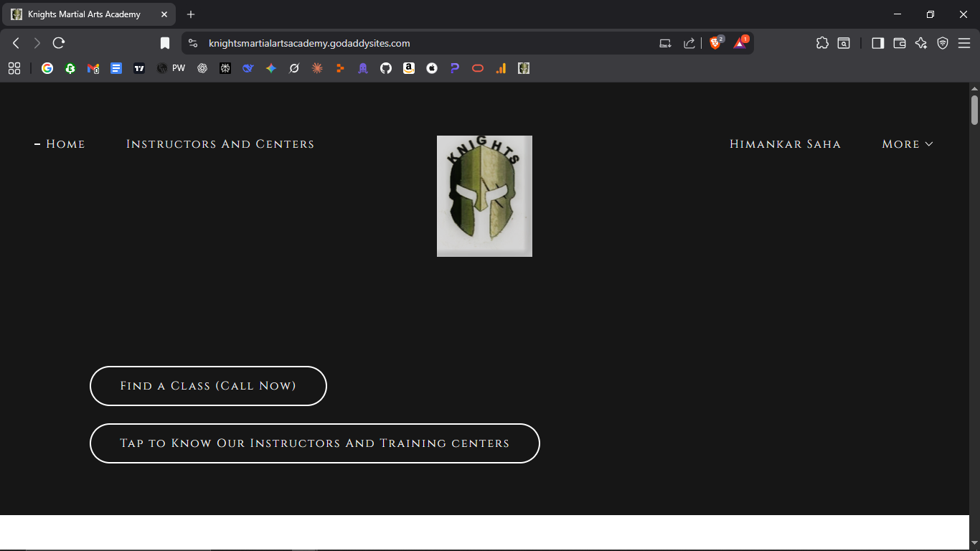Open the share page icon
This screenshot has width=980, height=551.
tap(689, 42)
